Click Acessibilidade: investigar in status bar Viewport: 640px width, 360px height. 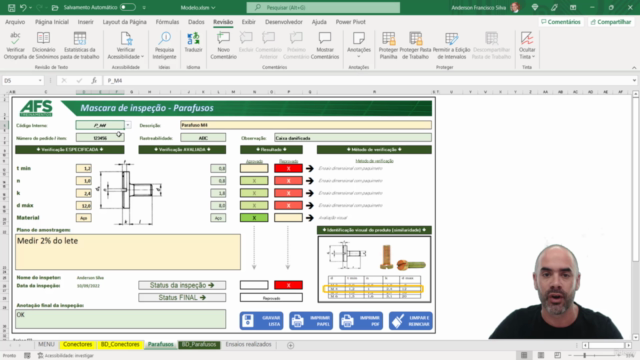coord(66,356)
